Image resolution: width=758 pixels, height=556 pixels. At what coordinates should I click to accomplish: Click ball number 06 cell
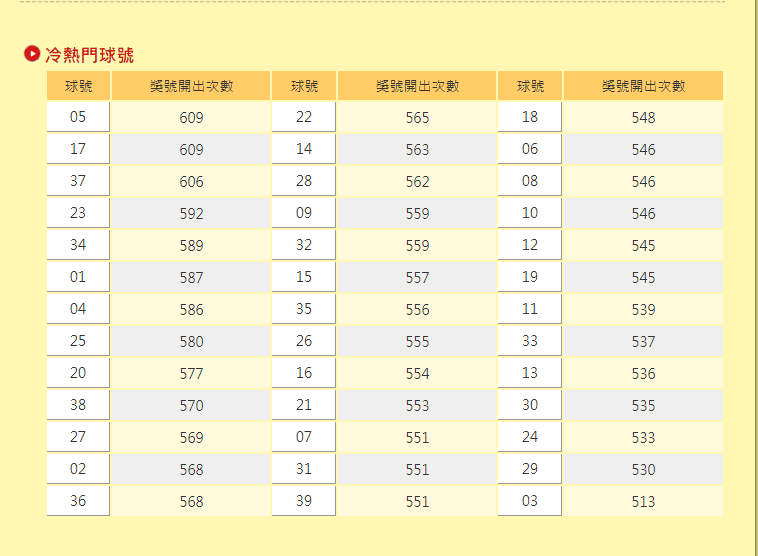click(x=530, y=148)
